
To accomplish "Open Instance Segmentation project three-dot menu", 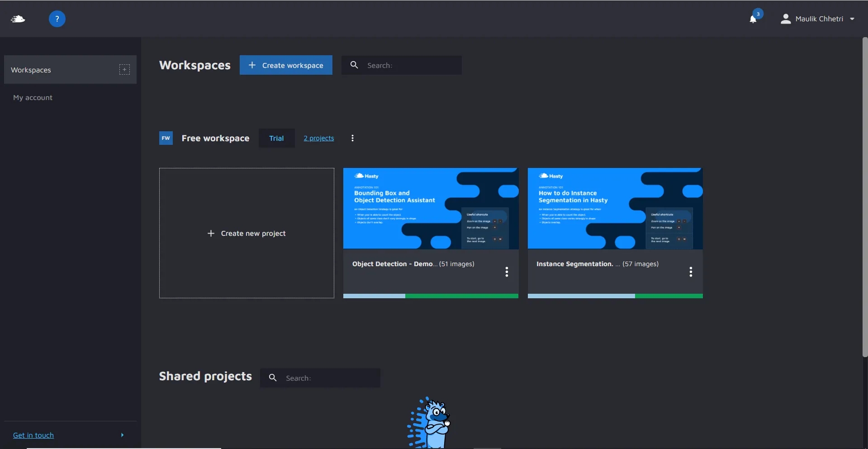I will click(691, 272).
